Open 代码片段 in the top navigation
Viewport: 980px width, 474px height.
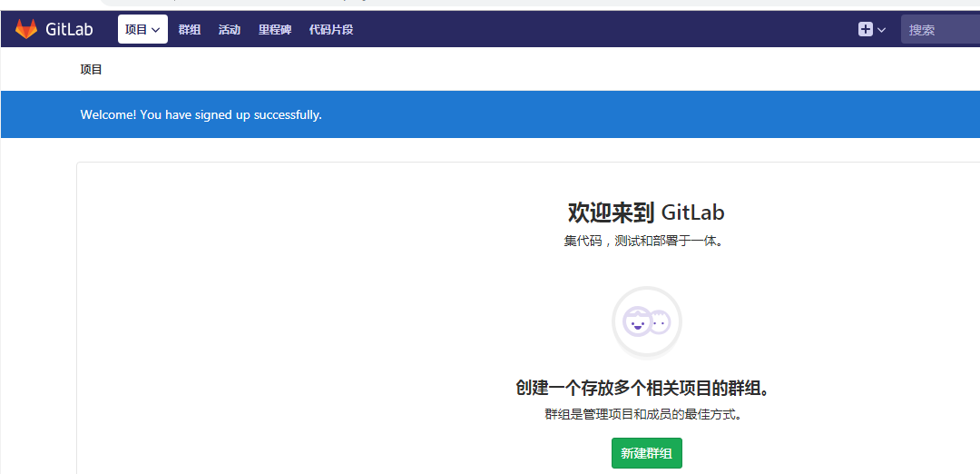tap(331, 29)
